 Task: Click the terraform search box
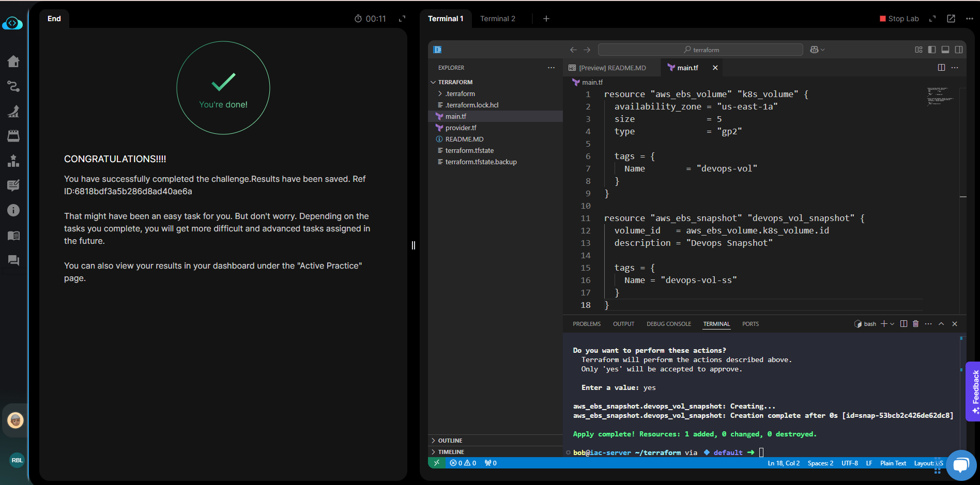[700, 50]
